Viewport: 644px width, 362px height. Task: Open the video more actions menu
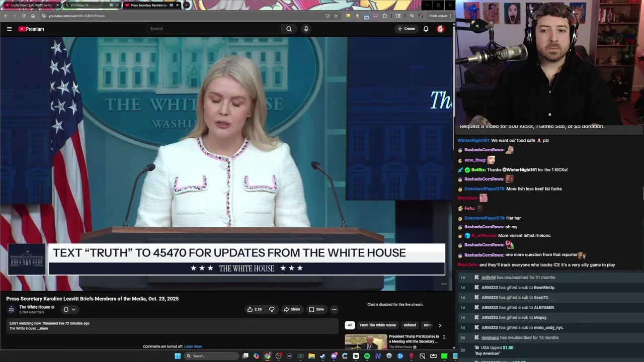pyautogui.click(x=334, y=309)
